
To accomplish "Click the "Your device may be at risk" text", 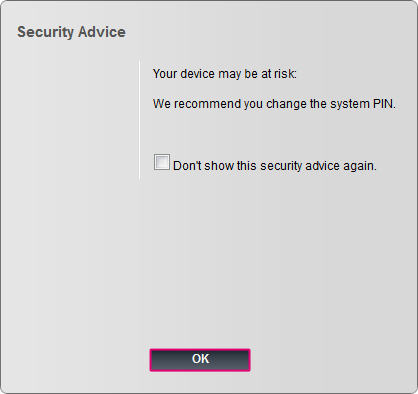I will coord(225,74).
